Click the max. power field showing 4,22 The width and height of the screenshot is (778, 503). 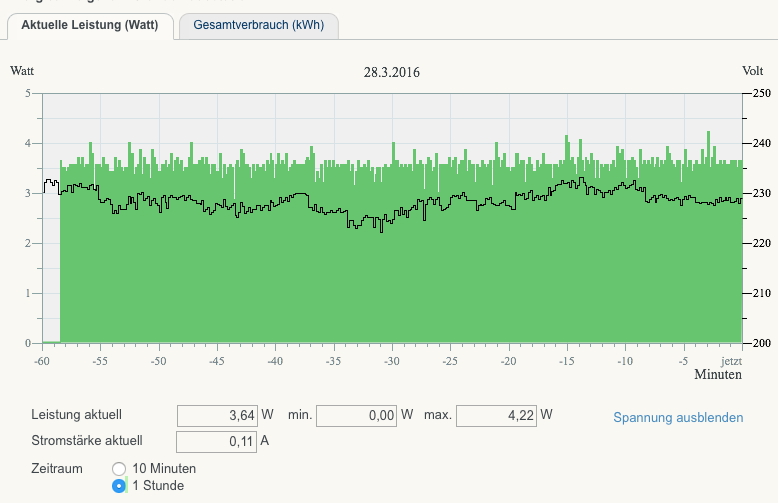pyautogui.click(x=497, y=415)
